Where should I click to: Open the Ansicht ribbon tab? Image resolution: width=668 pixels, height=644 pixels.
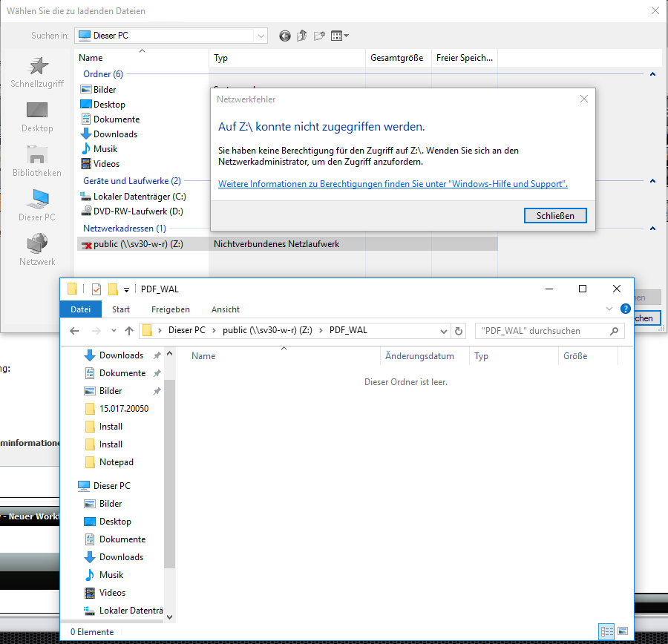pos(225,309)
